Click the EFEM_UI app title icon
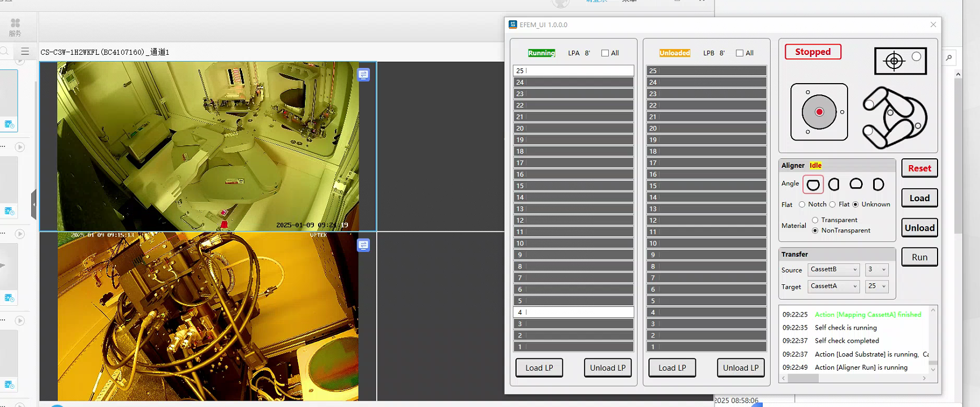The width and height of the screenshot is (980, 407). click(513, 24)
